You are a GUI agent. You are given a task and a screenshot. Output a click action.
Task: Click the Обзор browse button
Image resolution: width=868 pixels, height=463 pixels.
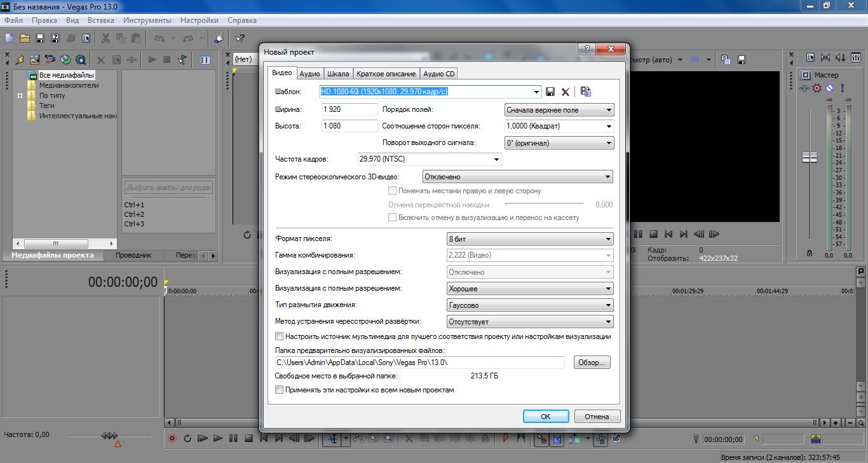[x=592, y=363]
